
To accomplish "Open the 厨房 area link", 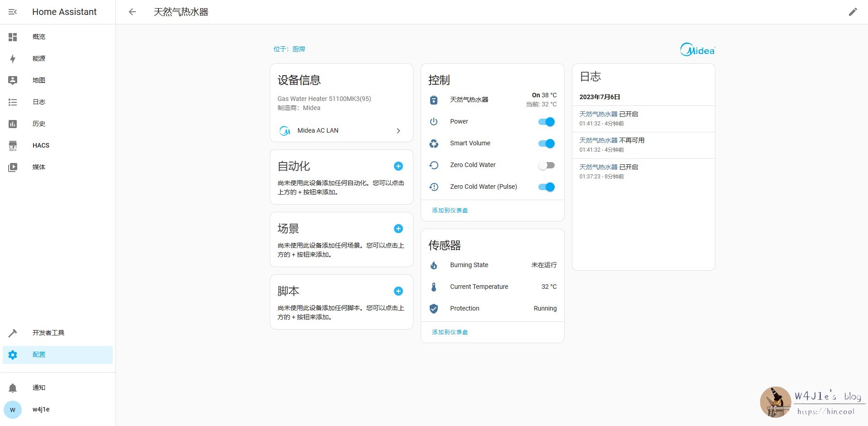I will coord(298,49).
